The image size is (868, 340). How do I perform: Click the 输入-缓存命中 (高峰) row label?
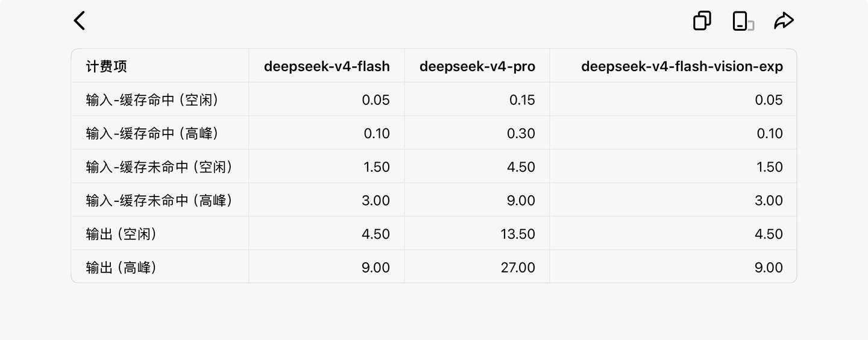152,133
